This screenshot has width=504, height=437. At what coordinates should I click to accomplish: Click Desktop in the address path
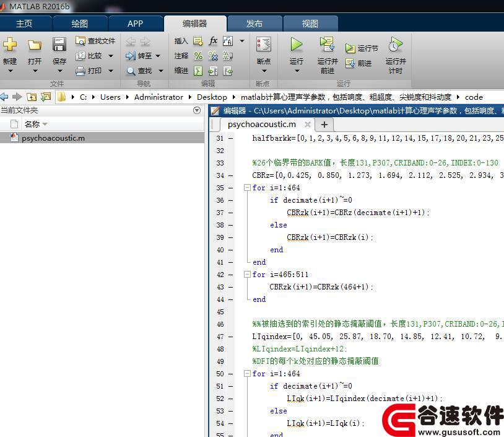pyautogui.click(x=212, y=97)
